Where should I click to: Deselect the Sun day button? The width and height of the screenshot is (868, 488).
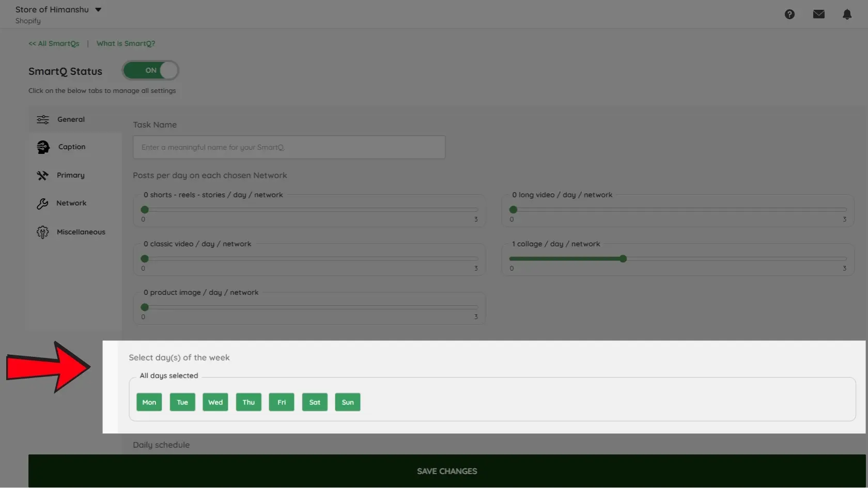coord(348,402)
